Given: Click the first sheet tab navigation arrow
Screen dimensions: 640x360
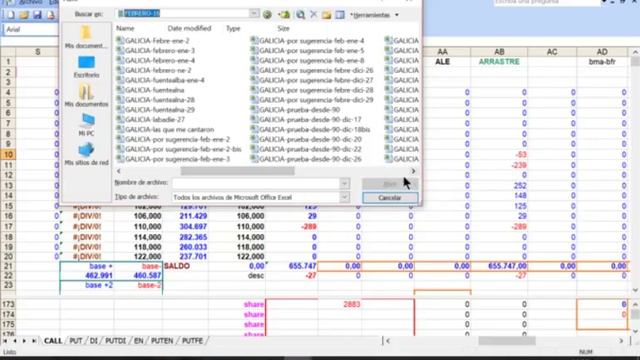Looking at the screenshot, I should click(x=5, y=341).
